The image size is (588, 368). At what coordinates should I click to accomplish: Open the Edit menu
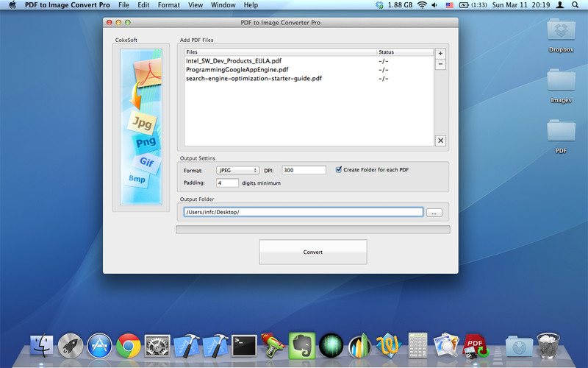[143, 5]
